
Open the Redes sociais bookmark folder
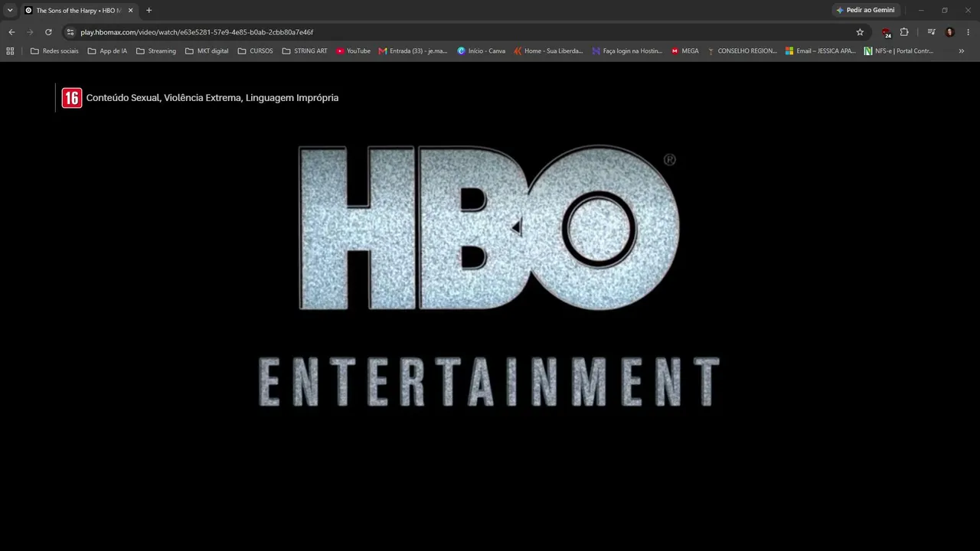tap(54, 51)
